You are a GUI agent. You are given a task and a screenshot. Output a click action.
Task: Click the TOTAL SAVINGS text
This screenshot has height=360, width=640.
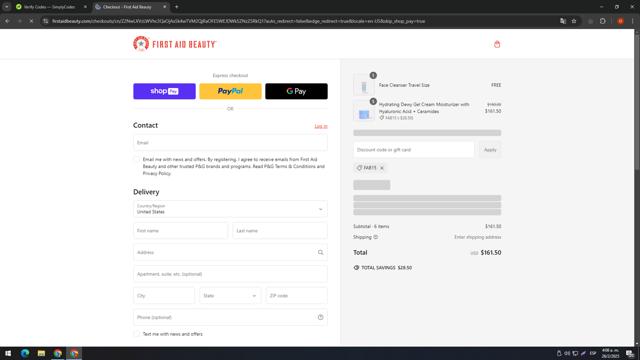[386, 268]
